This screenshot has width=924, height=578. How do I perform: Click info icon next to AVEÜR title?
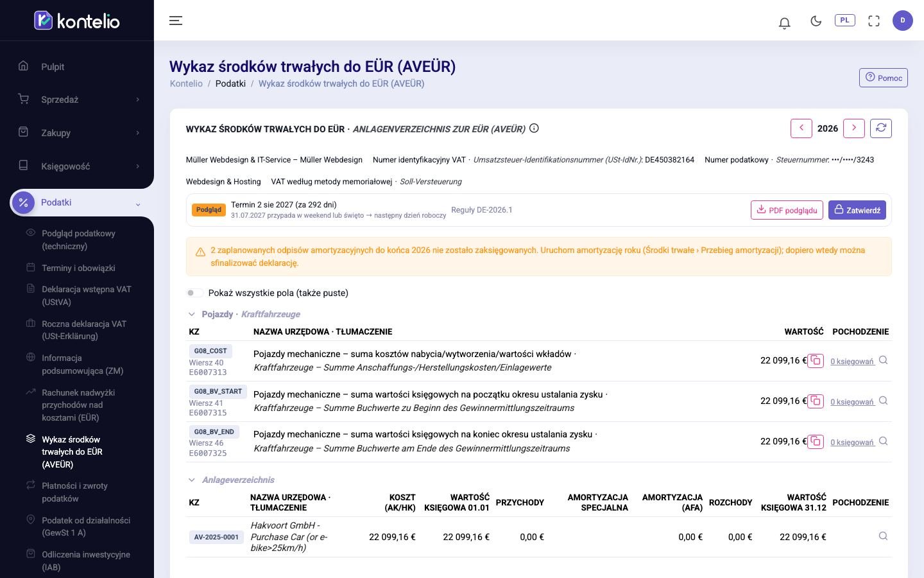(534, 128)
